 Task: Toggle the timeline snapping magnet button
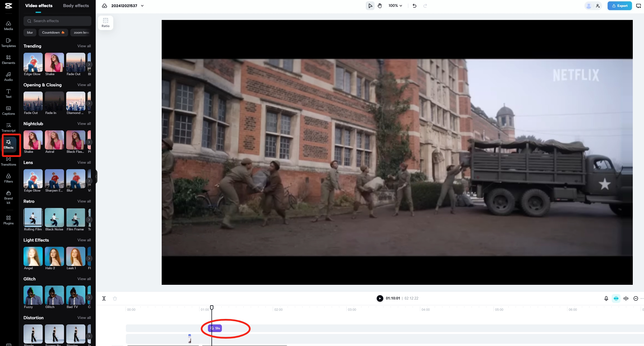pyautogui.click(x=616, y=298)
